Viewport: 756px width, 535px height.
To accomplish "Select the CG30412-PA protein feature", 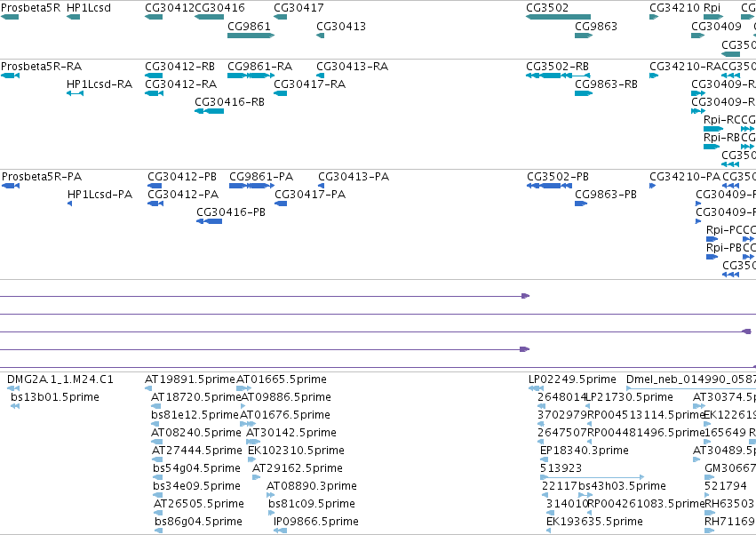I will click(x=155, y=204).
